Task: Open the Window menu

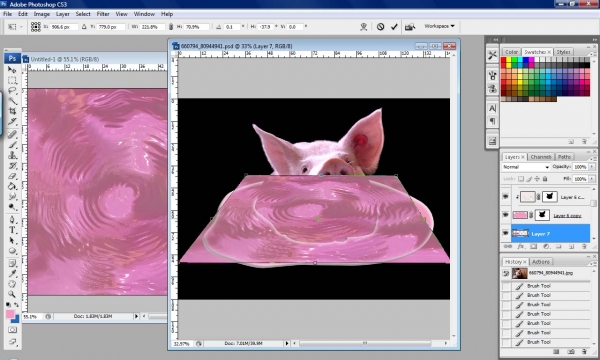Action: tap(144, 14)
